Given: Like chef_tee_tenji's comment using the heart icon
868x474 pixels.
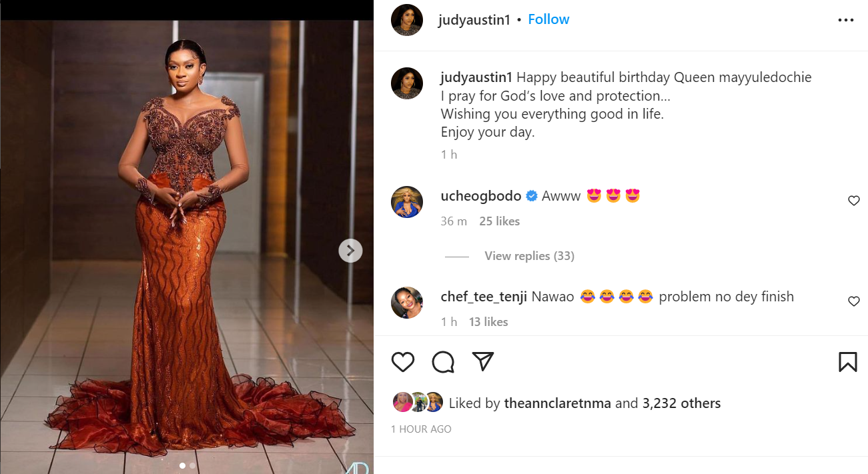Looking at the screenshot, I should (x=854, y=301).
